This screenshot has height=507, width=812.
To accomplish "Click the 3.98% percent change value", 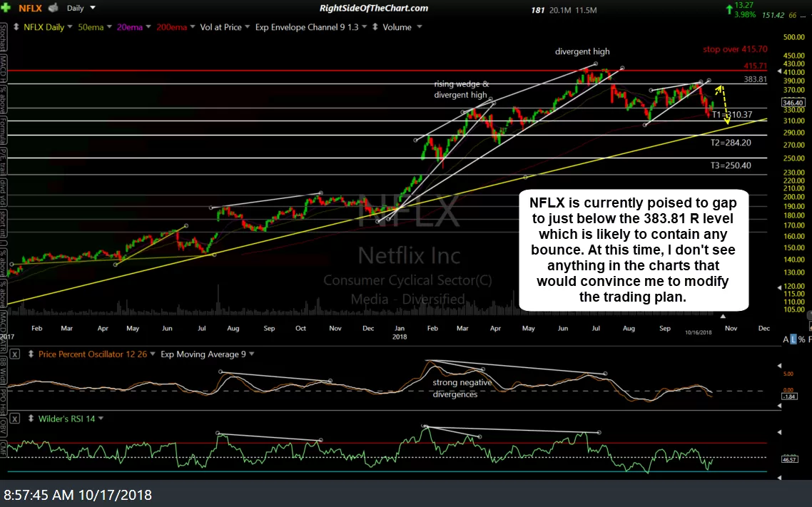I will click(x=745, y=14).
